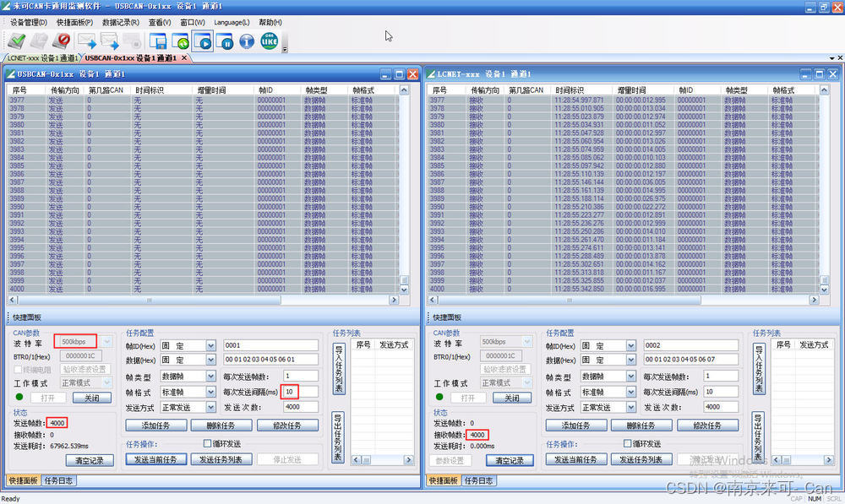Click scroll-down arrow of the USBCAN frame list
Image resolution: width=845 pixels, height=504 pixels.
click(404, 290)
